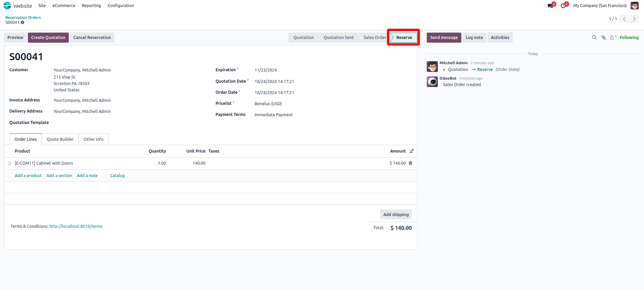
Task: Open the Configuration menu
Action: (121, 6)
